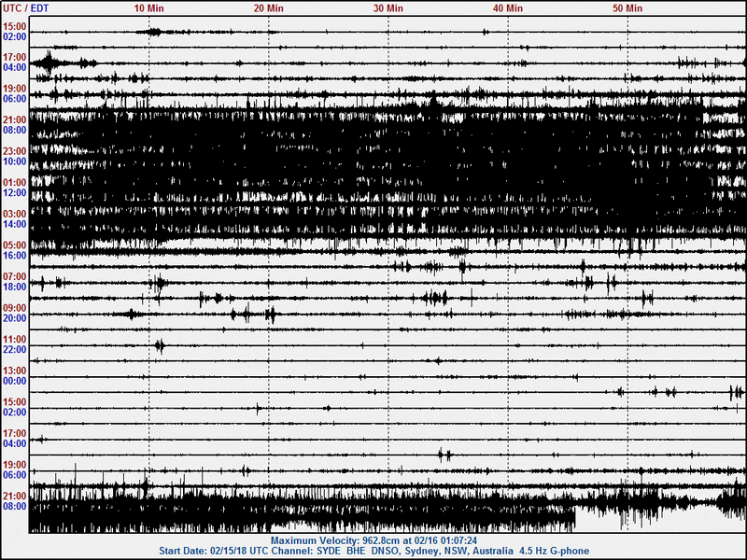Click the "10:00" EDT time label

pos(15,161)
